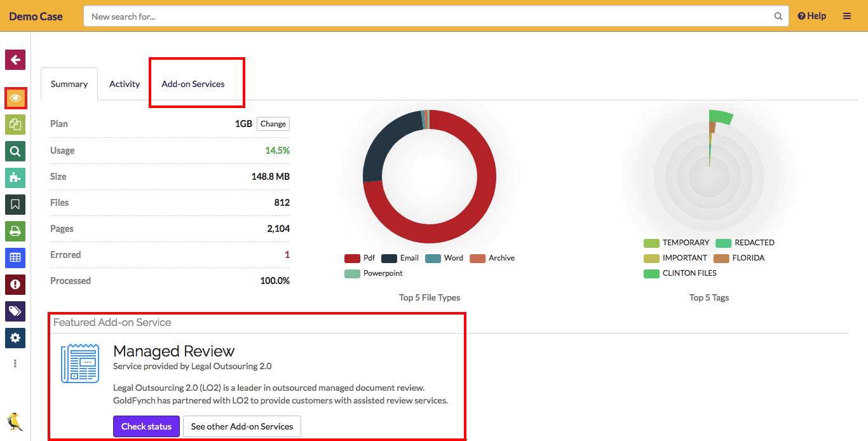
Task: Expand the search bar magnifier dropdown
Action: [x=778, y=16]
